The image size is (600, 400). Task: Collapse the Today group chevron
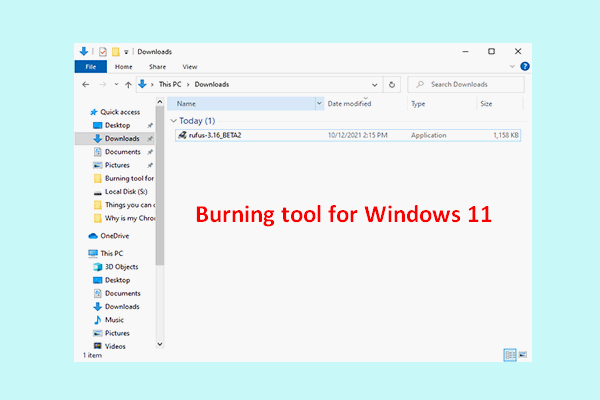(173, 120)
